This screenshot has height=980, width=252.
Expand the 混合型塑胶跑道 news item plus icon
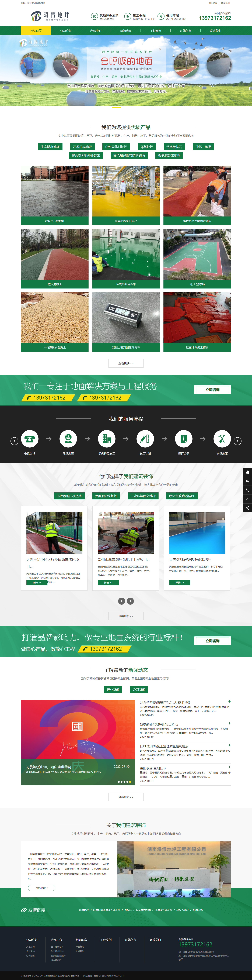pyautogui.click(x=230, y=701)
